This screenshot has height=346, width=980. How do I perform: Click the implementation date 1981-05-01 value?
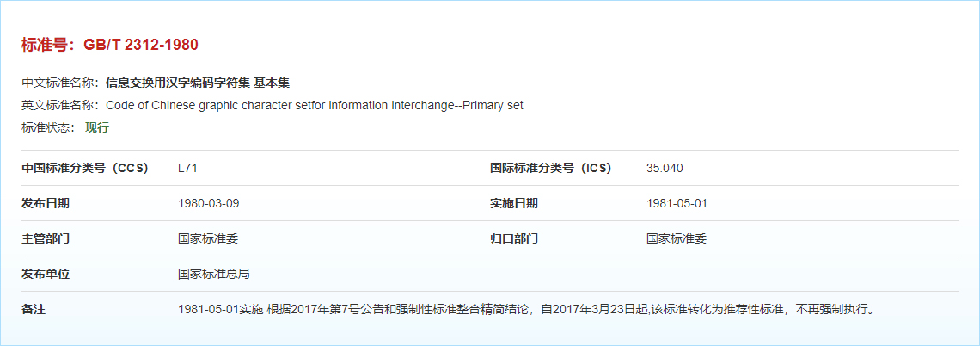click(677, 203)
